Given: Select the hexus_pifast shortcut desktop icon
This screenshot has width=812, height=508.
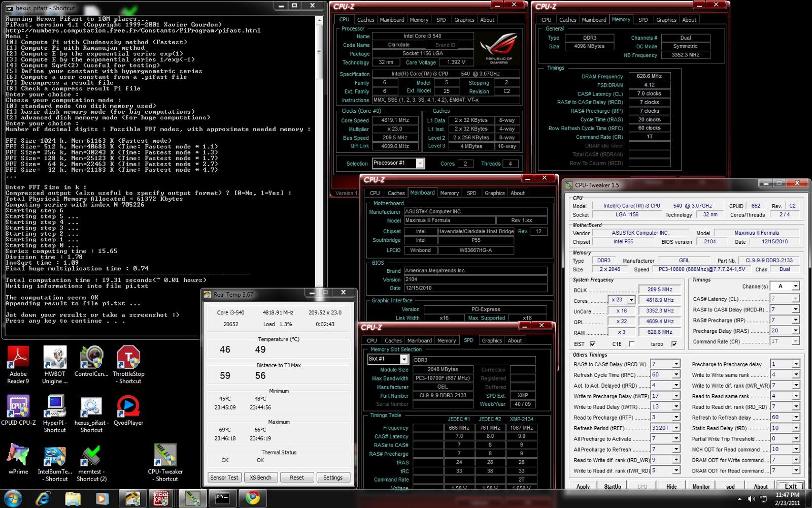Looking at the screenshot, I should tap(92, 414).
